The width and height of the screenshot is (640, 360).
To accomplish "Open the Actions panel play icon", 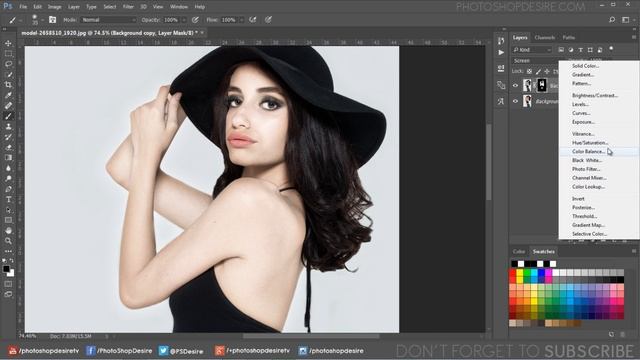I will pyautogui.click(x=501, y=52).
